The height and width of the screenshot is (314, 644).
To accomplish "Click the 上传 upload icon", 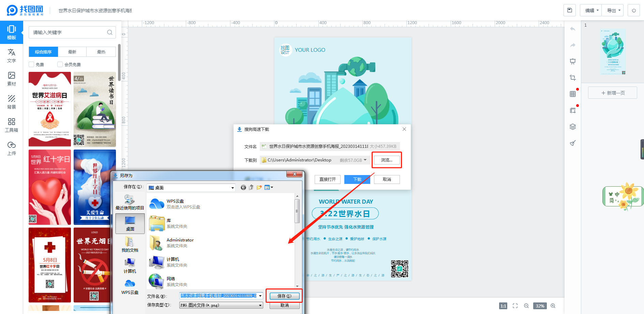I will pyautogui.click(x=12, y=148).
